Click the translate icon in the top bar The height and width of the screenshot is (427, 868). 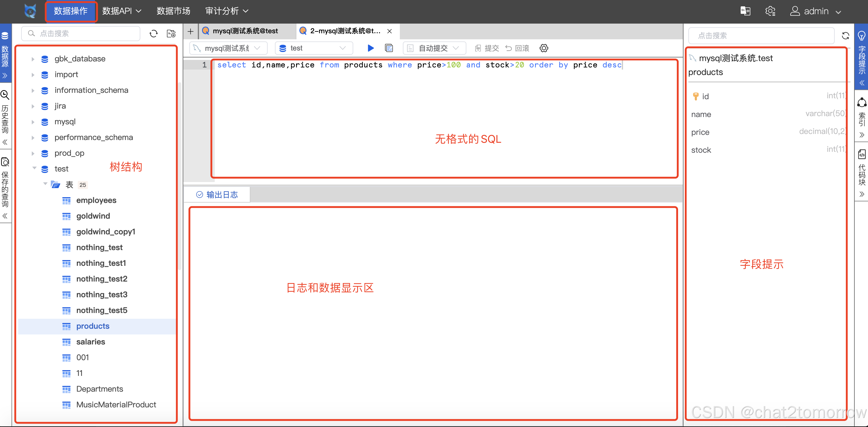click(x=745, y=11)
